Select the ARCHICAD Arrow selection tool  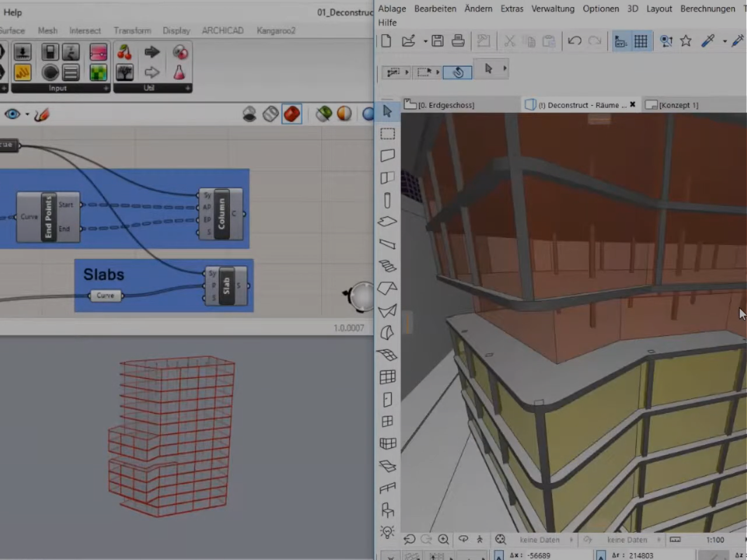387,111
